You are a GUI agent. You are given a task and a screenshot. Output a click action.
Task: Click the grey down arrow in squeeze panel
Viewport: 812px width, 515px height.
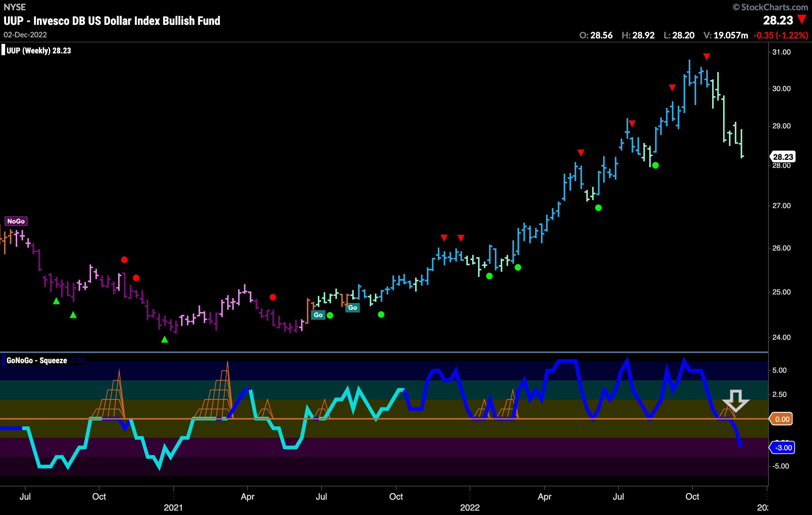[x=736, y=401]
